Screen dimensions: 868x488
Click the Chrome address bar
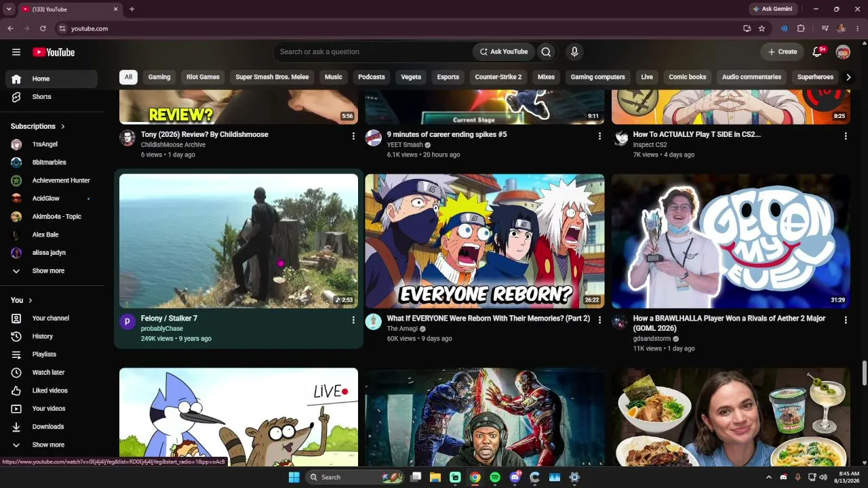pos(400,28)
